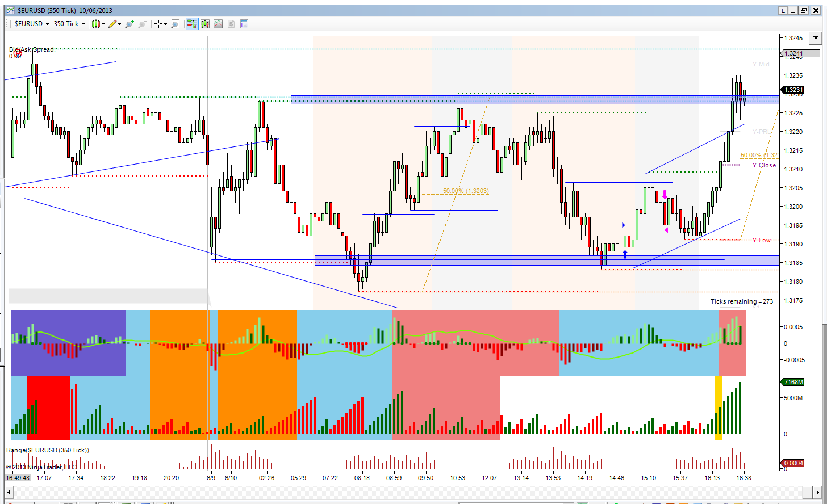Click the red 0.0004 range marker

(x=793, y=463)
